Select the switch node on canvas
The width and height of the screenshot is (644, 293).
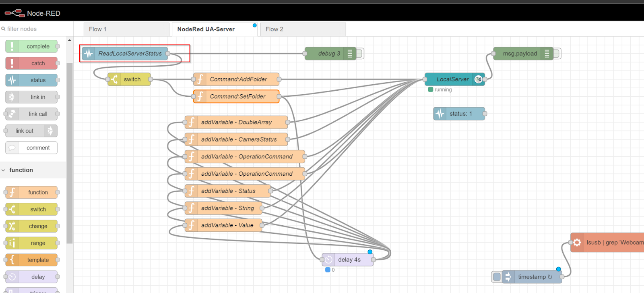(x=129, y=79)
